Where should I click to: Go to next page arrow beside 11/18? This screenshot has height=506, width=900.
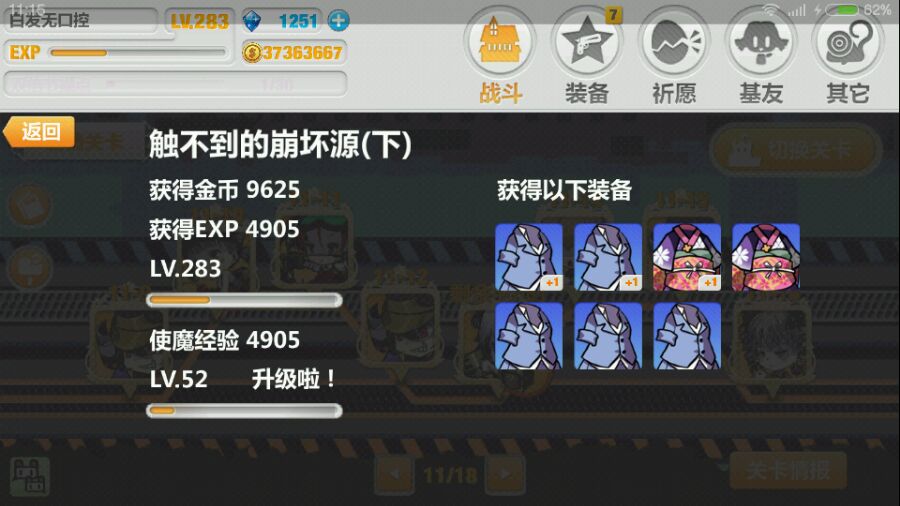point(505,474)
